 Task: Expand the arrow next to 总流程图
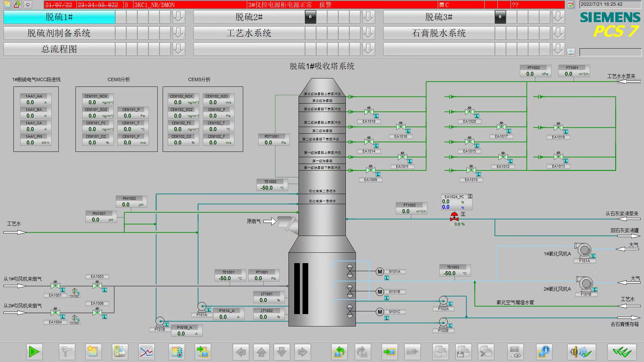click(179, 49)
